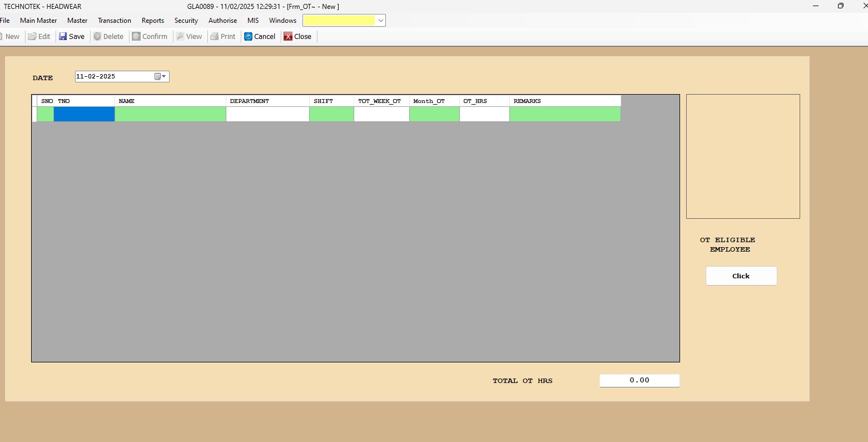Select the grid row header selector

point(34,114)
